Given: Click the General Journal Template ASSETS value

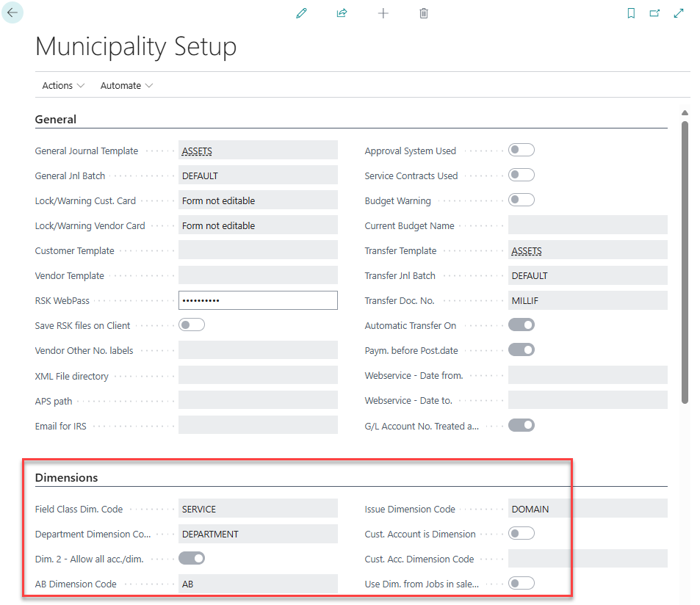Looking at the screenshot, I should click(198, 151).
